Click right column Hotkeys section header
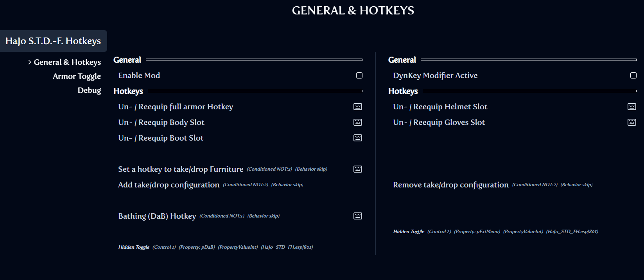Viewport: 644px width, 280px height. click(x=403, y=91)
